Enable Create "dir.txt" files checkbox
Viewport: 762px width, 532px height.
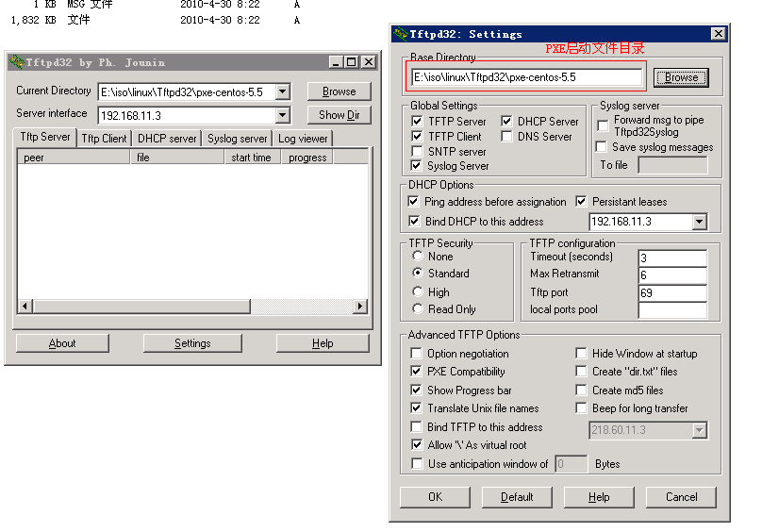(581, 371)
